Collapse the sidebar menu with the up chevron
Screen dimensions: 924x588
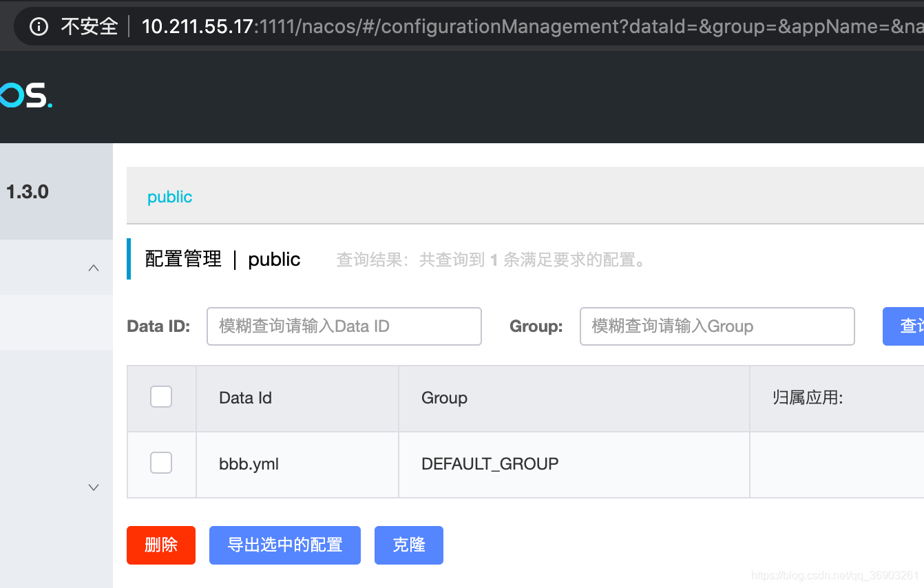[94, 268]
